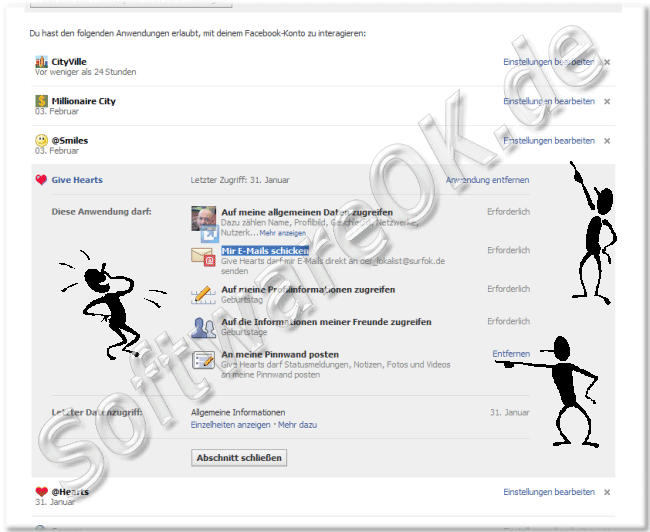The image size is (650, 532).
Task: Click Entfernen next to Pinnwand posten
Action: point(511,354)
